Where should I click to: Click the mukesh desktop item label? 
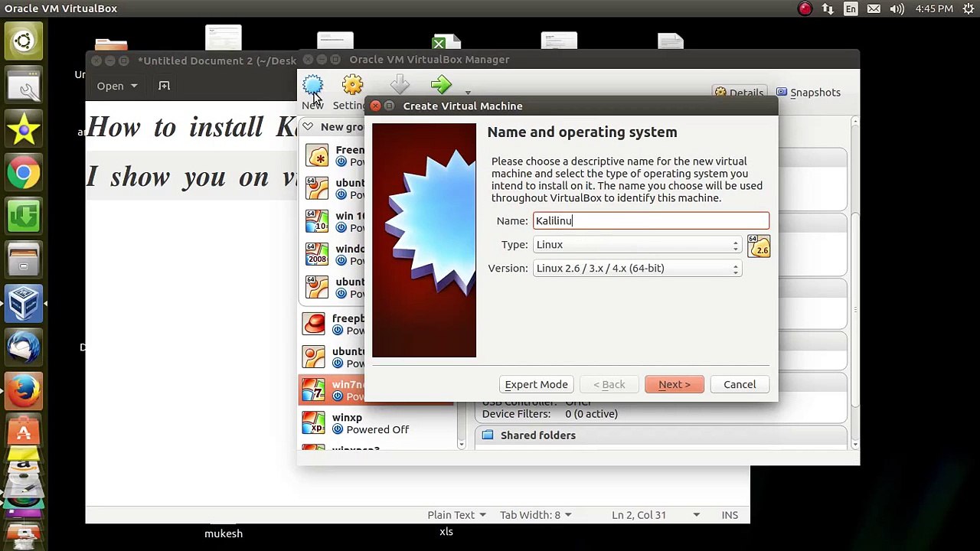(224, 533)
